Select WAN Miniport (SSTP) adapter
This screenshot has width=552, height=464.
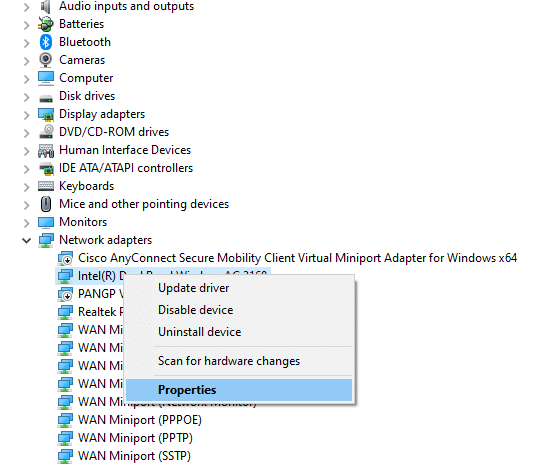124,456
